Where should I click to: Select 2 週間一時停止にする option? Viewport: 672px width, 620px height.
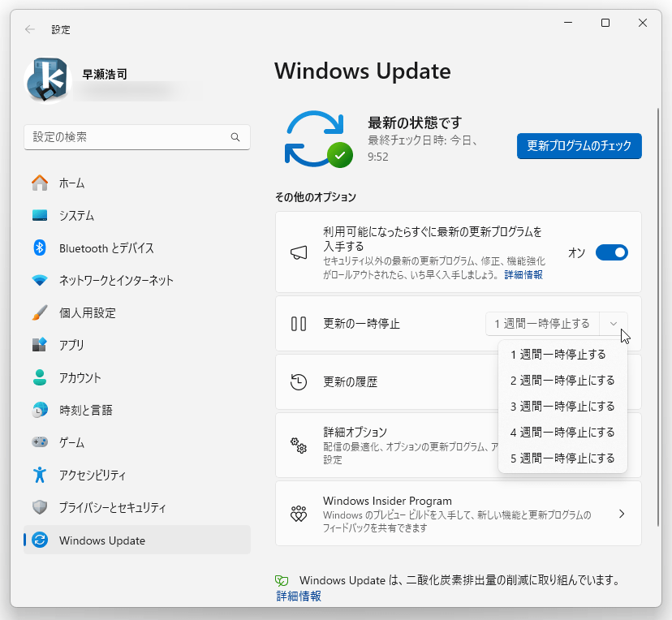(562, 380)
